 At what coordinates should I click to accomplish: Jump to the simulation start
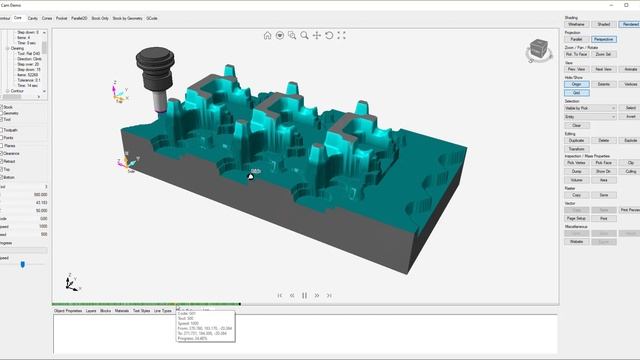click(x=280, y=295)
